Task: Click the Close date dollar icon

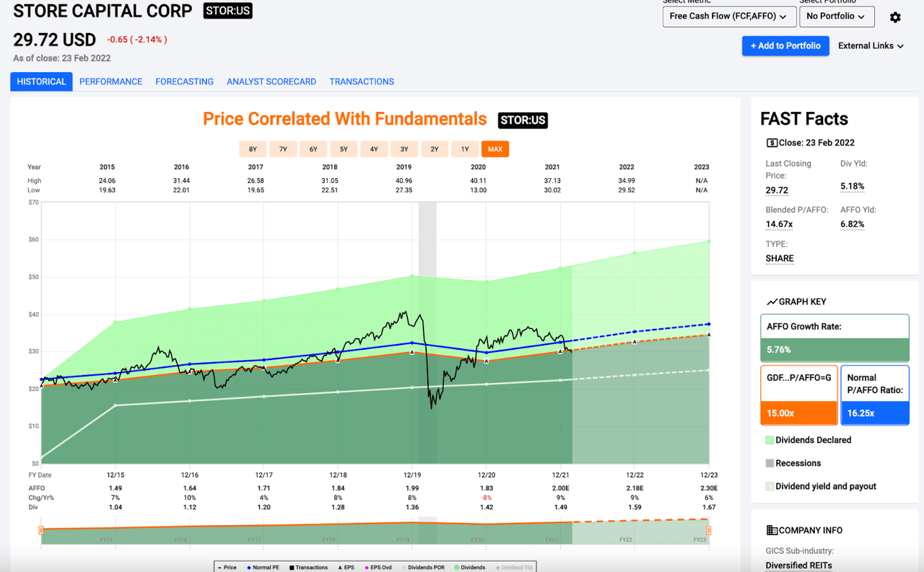Action: point(771,143)
